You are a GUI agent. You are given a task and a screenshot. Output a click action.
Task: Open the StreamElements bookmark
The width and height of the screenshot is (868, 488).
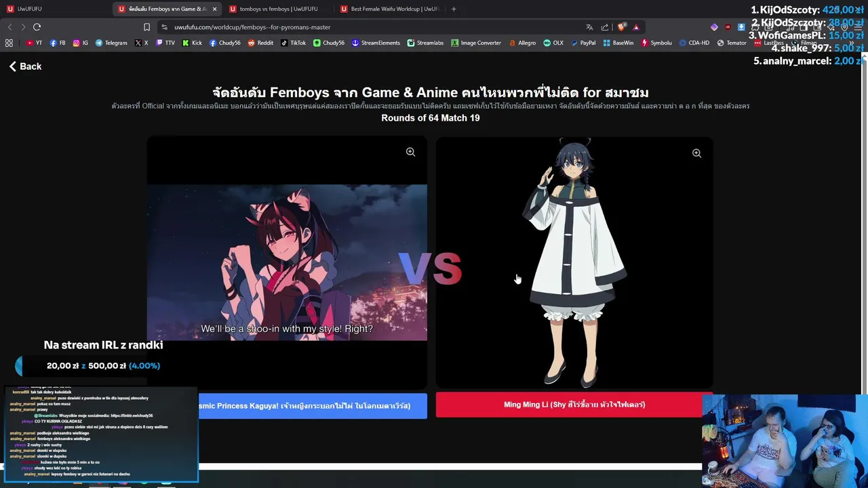coord(376,43)
